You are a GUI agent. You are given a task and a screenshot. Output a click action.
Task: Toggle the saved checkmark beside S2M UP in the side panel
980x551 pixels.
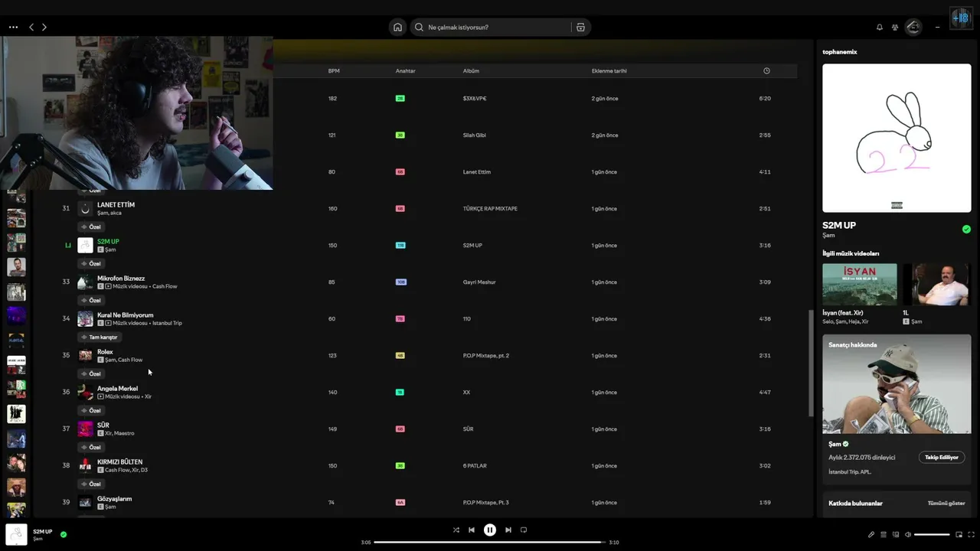pyautogui.click(x=966, y=229)
